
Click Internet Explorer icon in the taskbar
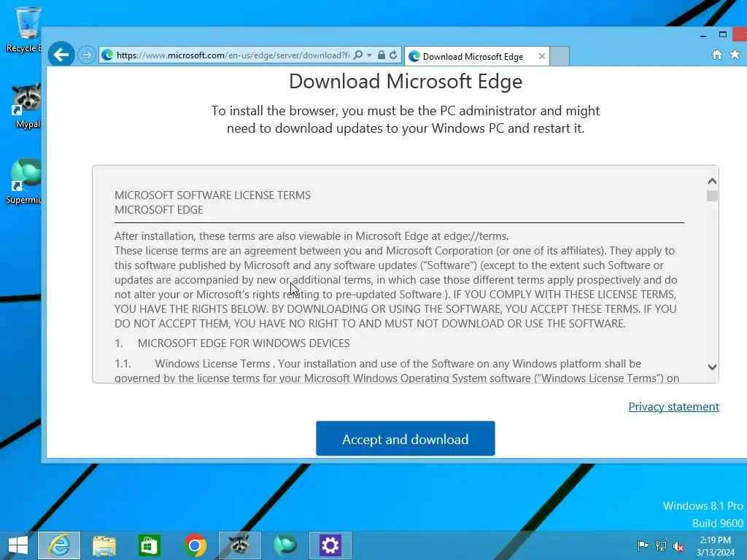pyautogui.click(x=59, y=545)
